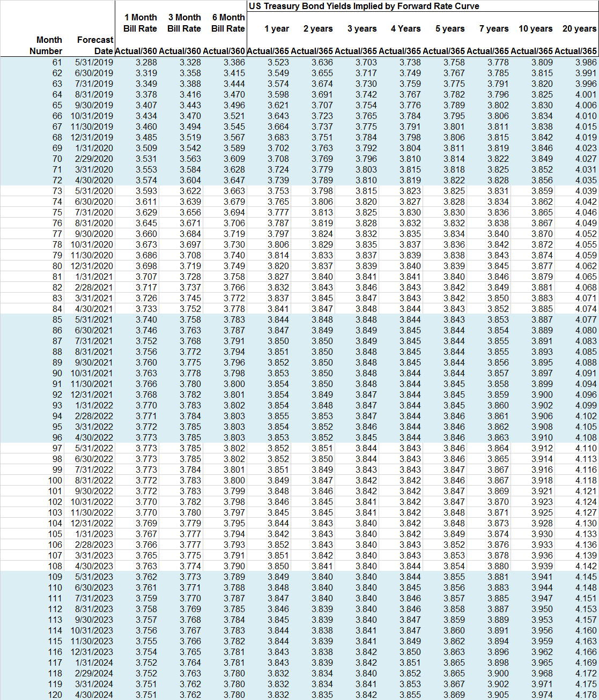This screenshot has width=599, height=700.
Task: Select 20 years yield 4.001 for month 64
Action: (586, 94)
